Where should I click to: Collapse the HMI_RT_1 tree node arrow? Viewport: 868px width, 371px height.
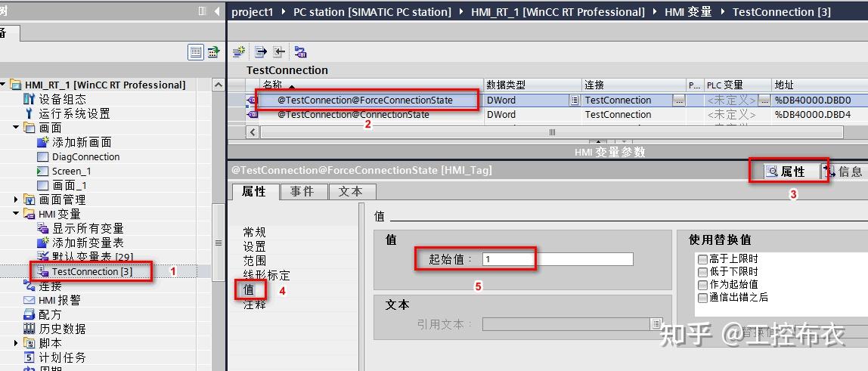tap(3, 85)
